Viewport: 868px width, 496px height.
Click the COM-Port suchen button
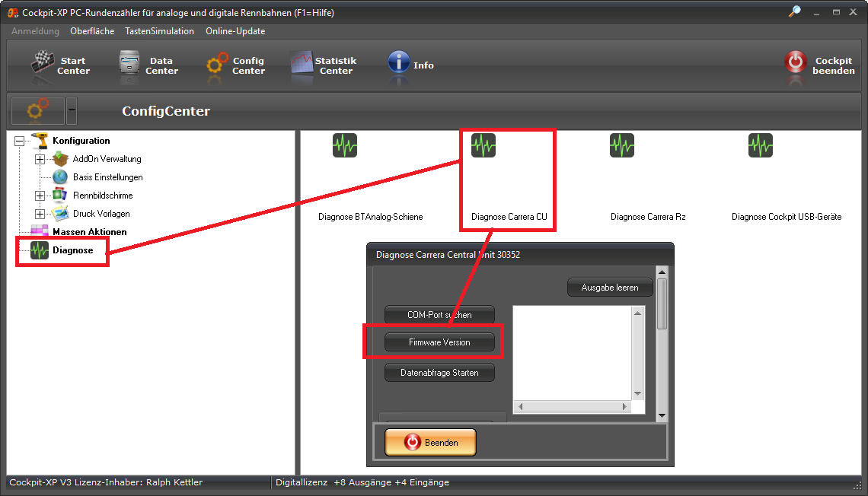(439, 315)
